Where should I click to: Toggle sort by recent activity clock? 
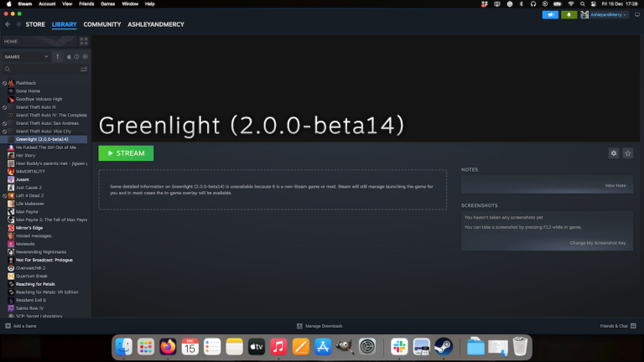(x=76, y=56)
